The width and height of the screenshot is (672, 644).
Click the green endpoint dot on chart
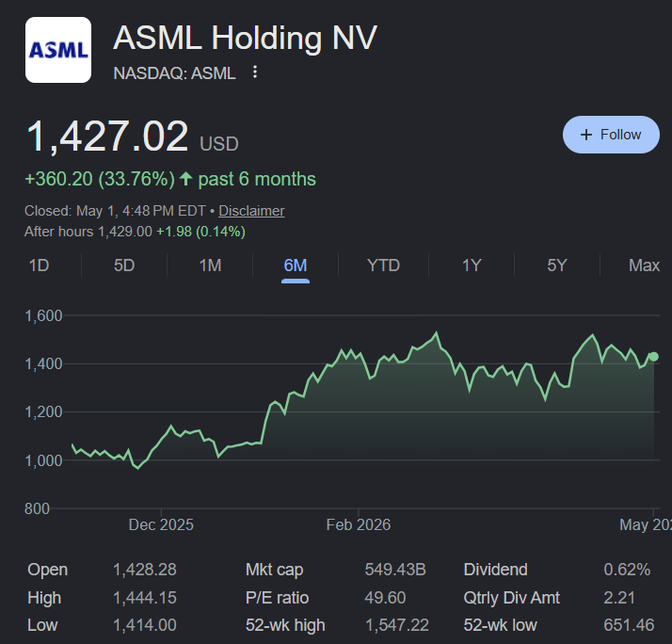tap(653, 356)
